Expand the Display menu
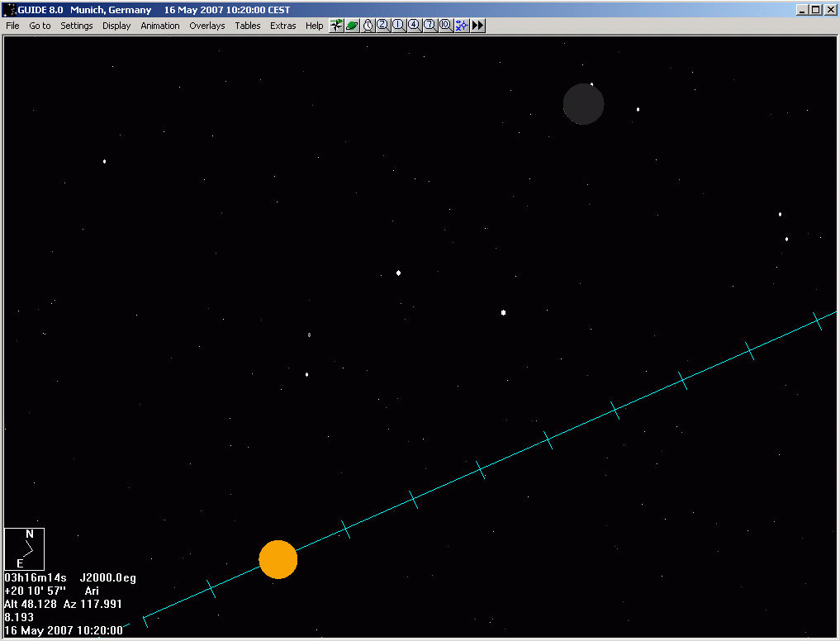Viewport: 840px width, 641px height. click(x=116, y=26)
